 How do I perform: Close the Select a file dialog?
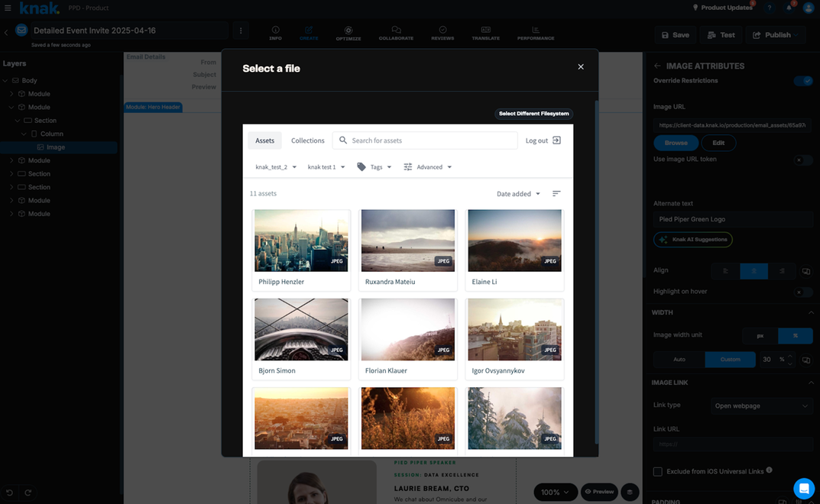581,67
